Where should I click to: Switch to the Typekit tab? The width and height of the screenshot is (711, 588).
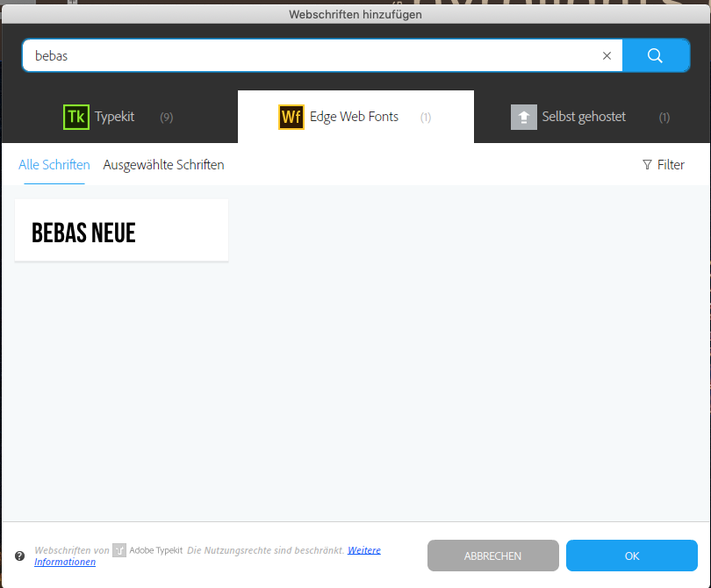(x=119, y=117)
